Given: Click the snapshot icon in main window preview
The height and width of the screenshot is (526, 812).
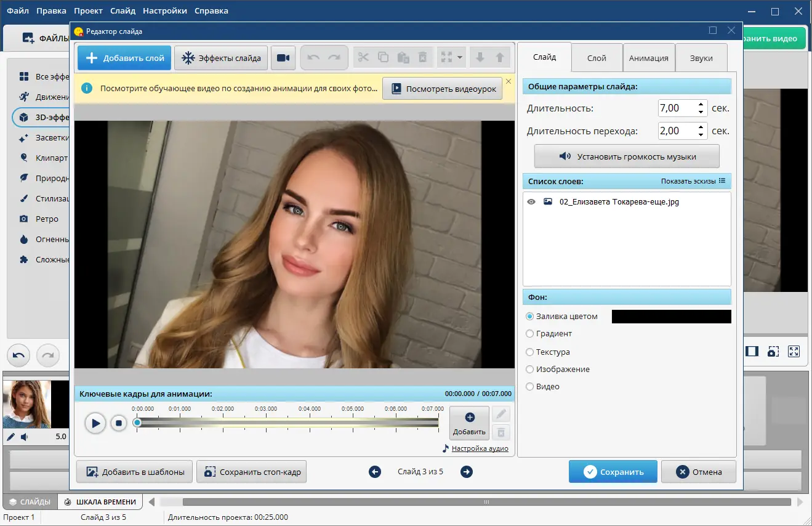Looking at the screenshot, I should pos(773,351).
